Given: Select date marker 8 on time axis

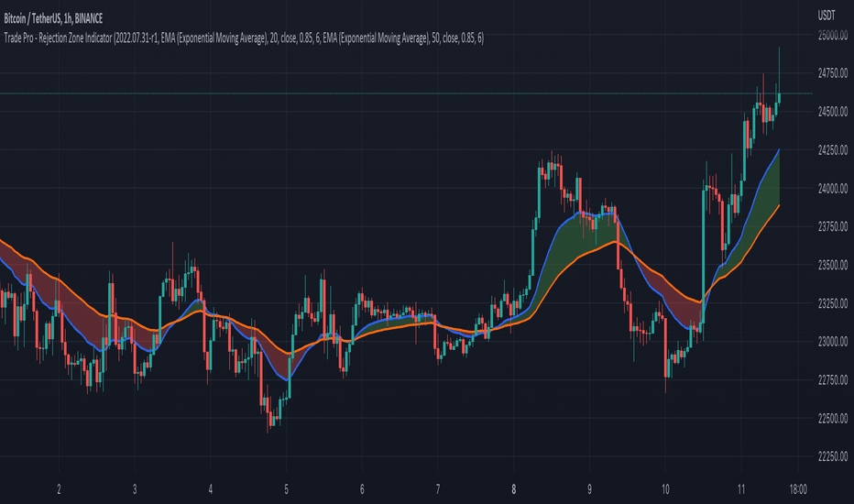Looking at the screenshot, I should click(513, 489).
